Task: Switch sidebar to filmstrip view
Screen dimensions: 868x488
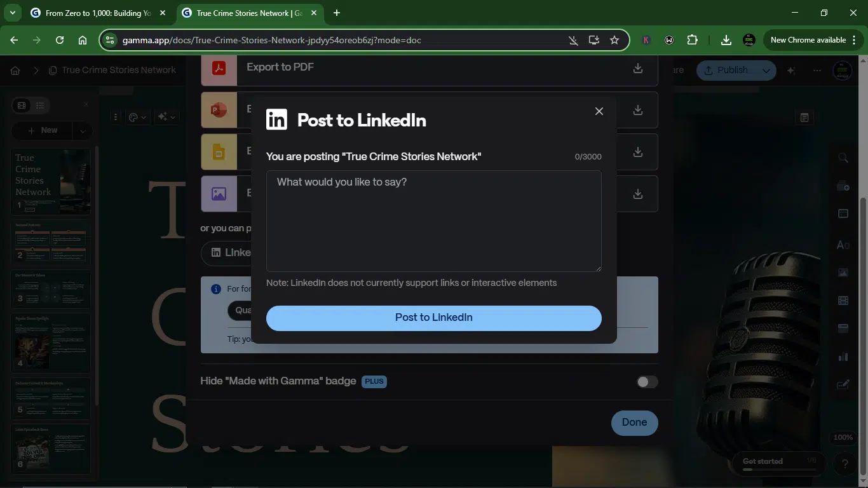Action: click(x=22, y=105)
